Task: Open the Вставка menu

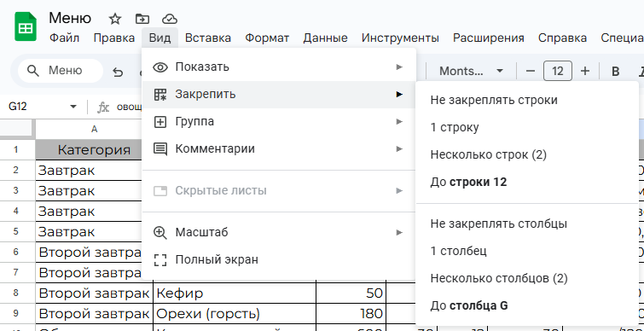Action: (208, 38)
